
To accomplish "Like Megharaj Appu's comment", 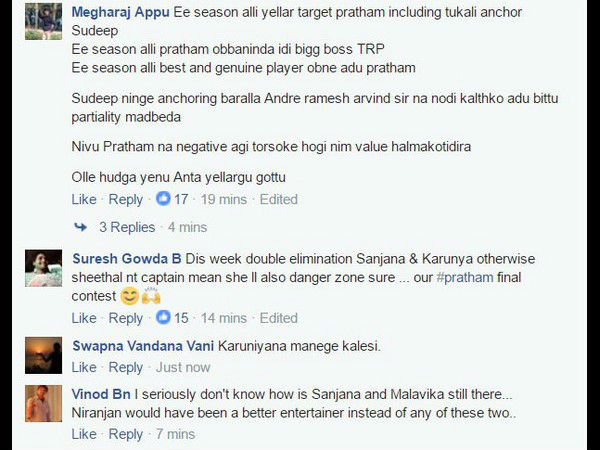I will pyautogui.click(x=84, y=199).
